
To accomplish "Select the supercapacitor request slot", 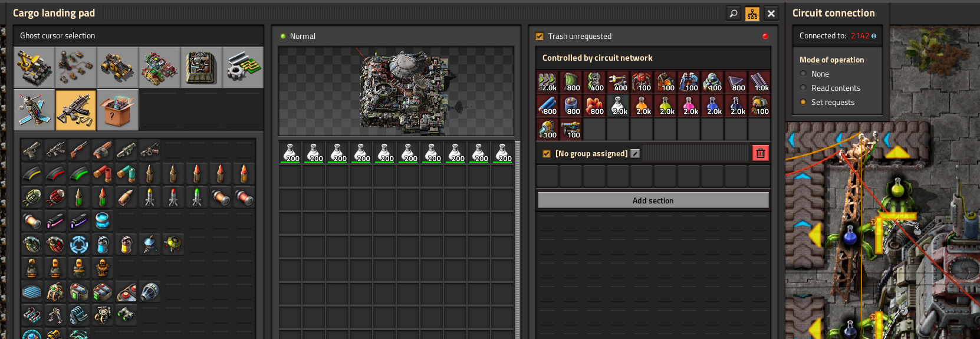I will [x=571, y=106].
